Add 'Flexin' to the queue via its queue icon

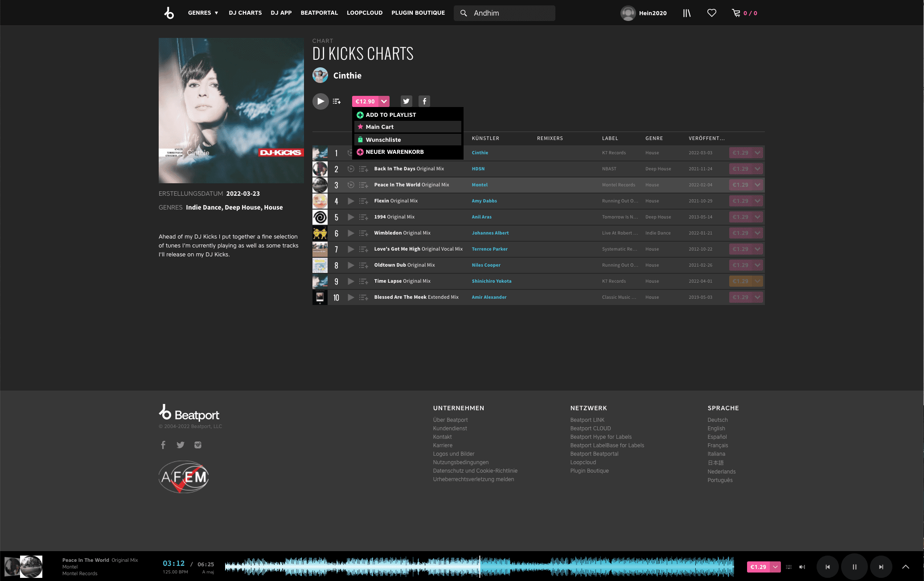tap(363, 201)
